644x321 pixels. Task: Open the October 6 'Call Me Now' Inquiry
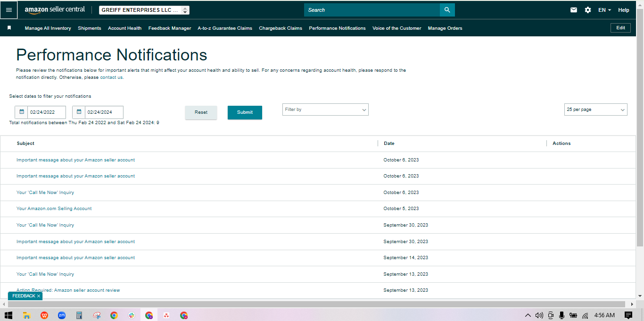tap(45, 193)
